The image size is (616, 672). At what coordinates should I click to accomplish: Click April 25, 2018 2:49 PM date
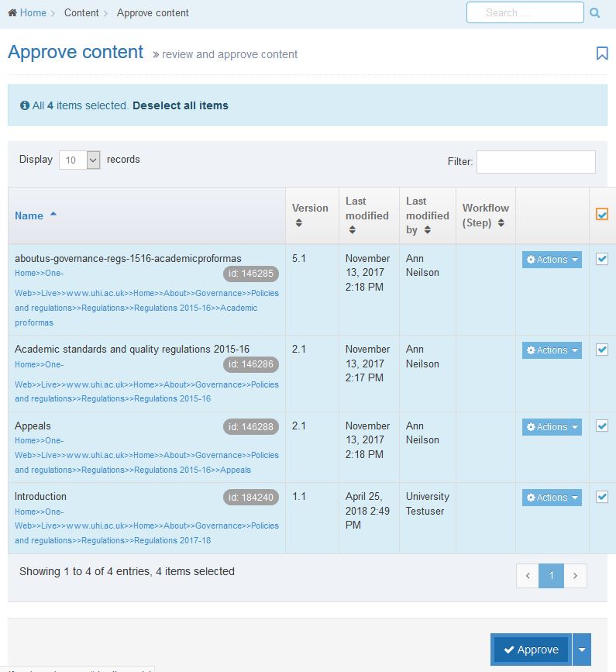(x=367, y=511)
